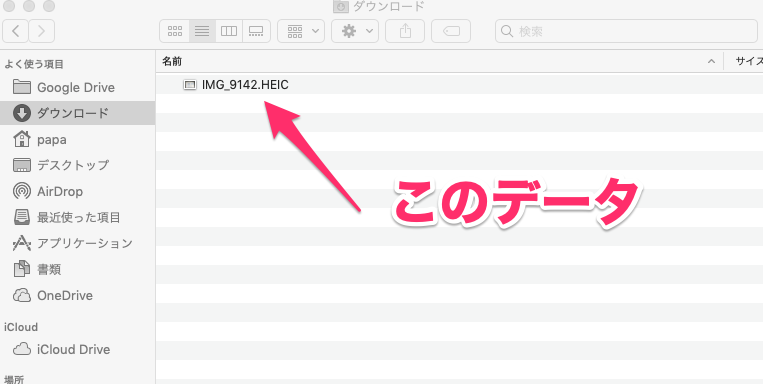Switch to list view
This screenshot has height=384, width=763.
click(x=202, y=32)
